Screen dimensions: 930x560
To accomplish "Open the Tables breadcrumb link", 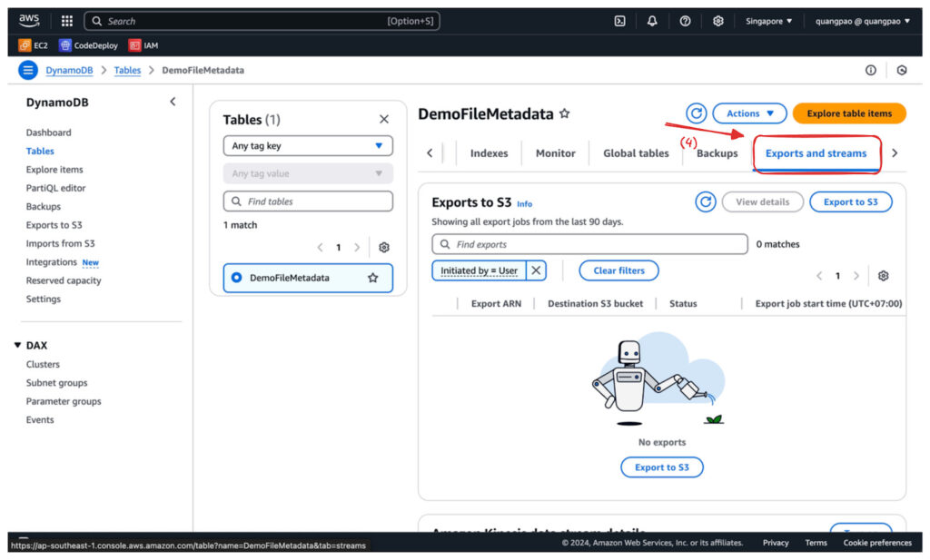I will click(x=127, y=70).
